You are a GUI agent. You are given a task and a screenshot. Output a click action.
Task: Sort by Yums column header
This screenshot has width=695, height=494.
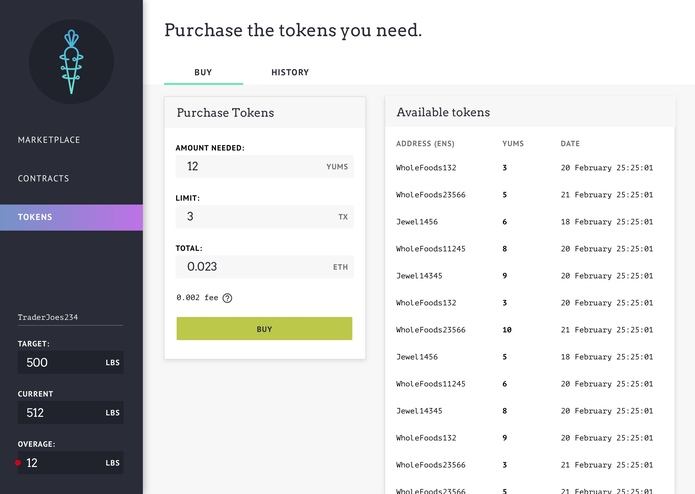(x=513, y=144)
